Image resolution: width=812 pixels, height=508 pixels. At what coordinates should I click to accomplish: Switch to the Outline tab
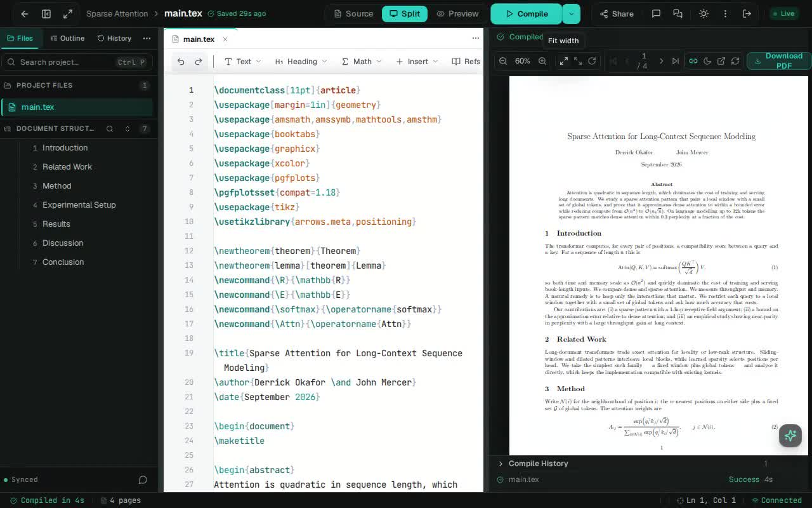coord(67,38)
